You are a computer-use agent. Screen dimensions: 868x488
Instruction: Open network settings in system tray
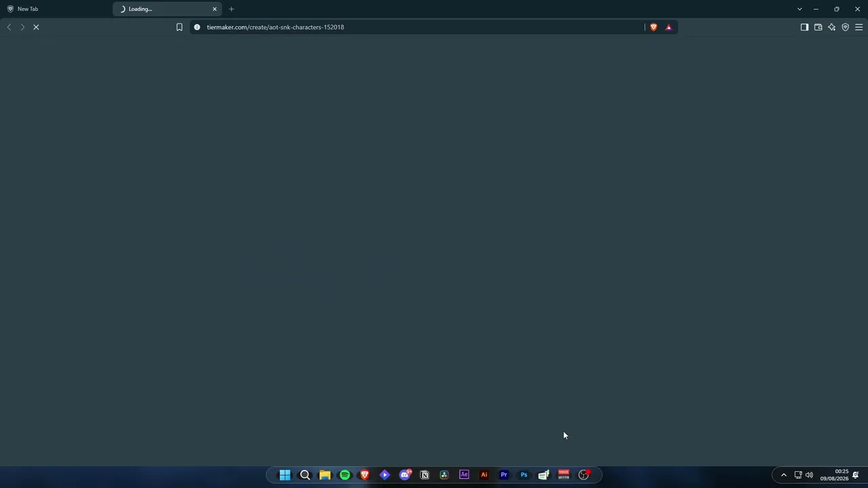[x=798, y=475]
